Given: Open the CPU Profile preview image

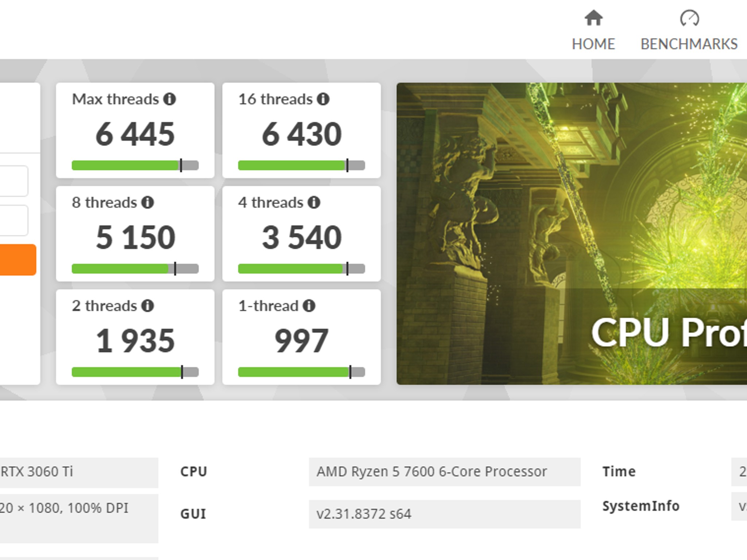Looking at the screenshot, I should click(x=571, y=233).
